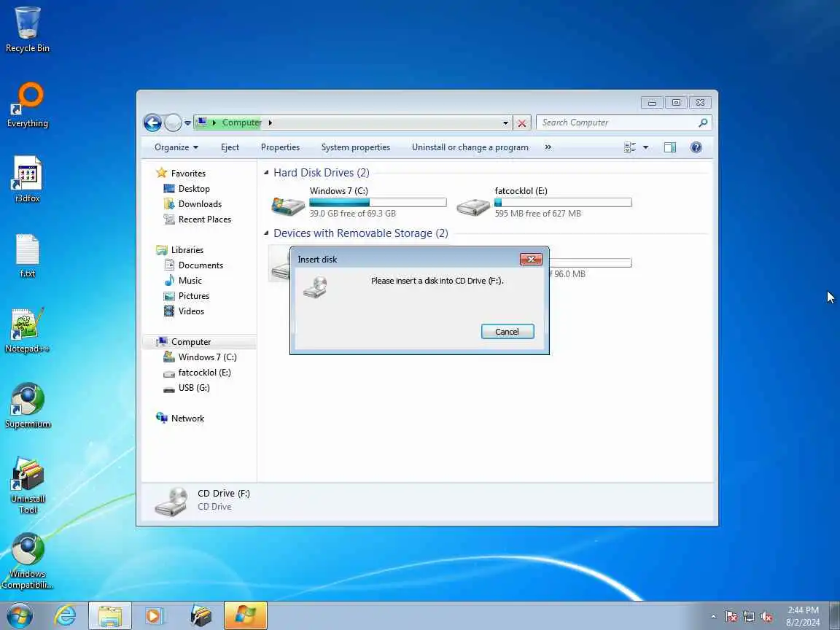The width and height of the screenshot is (840, 630).
Task: Click the red X stop button
Action: 522,122
